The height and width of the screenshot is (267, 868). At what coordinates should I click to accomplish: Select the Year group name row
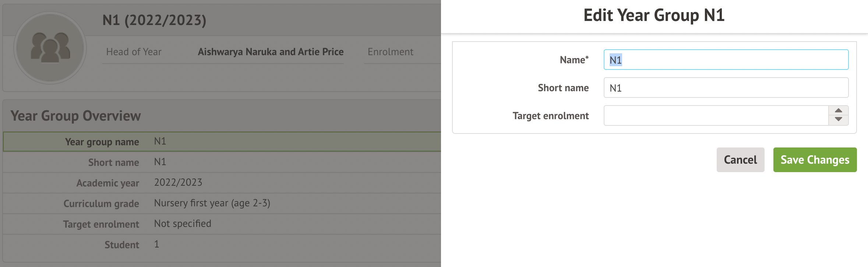222,142
